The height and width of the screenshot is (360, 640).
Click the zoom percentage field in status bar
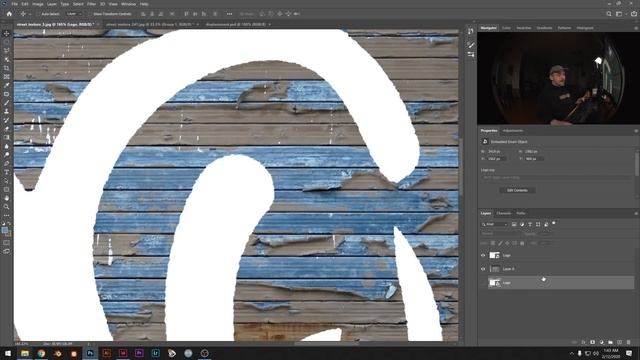pyautogui.click(x=22, y=344)
